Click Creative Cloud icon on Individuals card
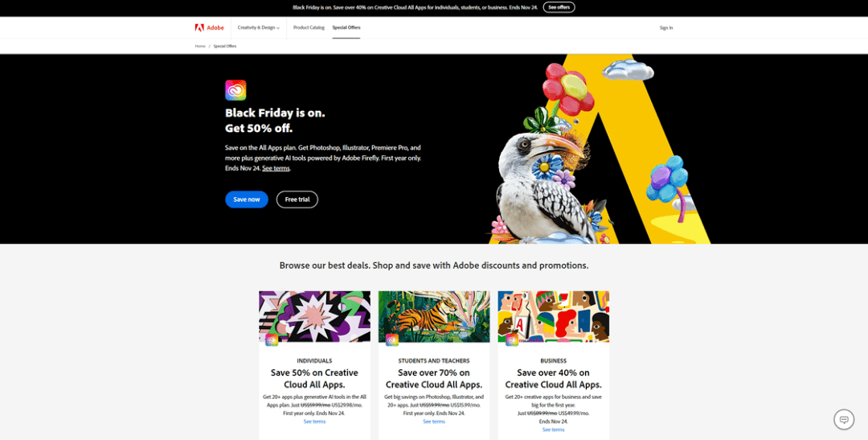 click(x=272, y=339)
